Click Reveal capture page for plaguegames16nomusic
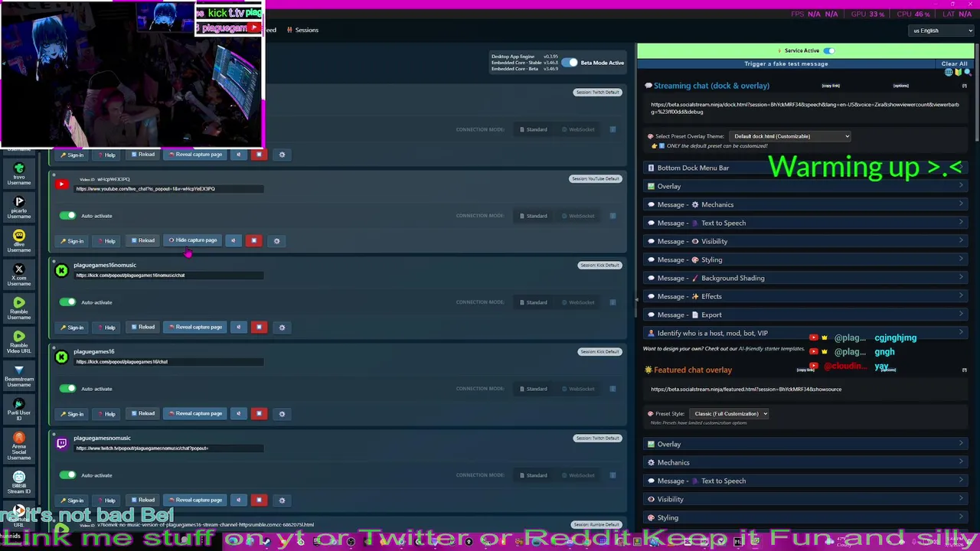The height and width of the screenshot is (551, 980). [195, 328]
